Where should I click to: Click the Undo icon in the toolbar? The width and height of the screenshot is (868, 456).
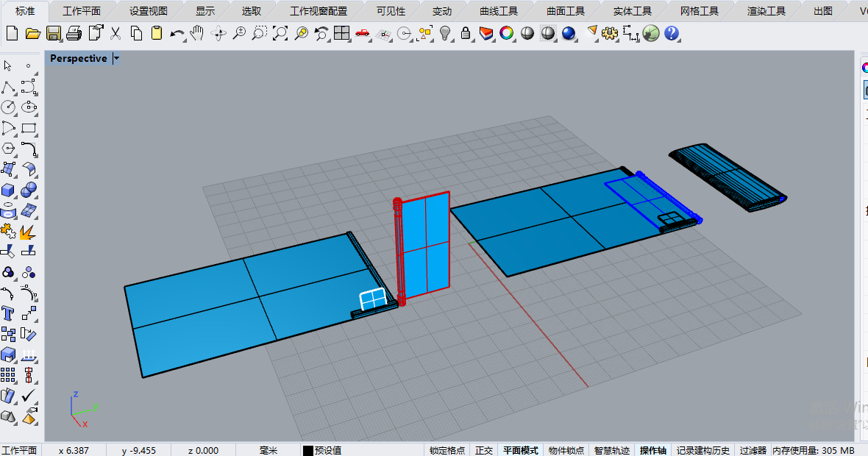pos(178,34)
